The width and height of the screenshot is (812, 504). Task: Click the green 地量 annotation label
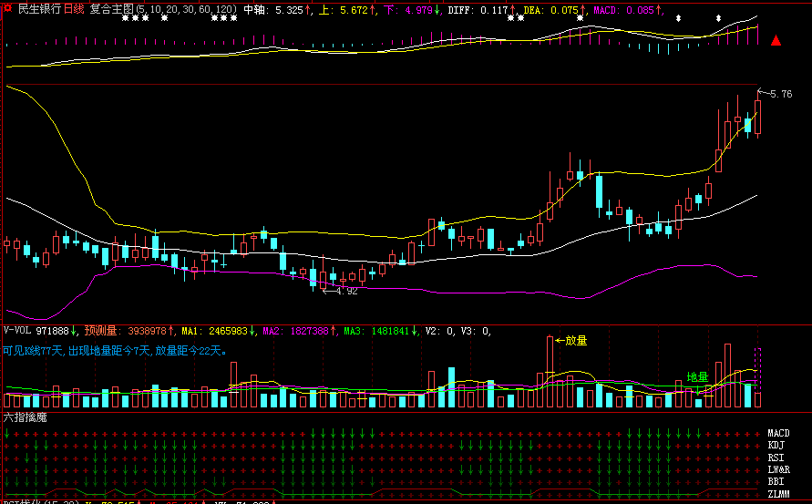point(697,377)
